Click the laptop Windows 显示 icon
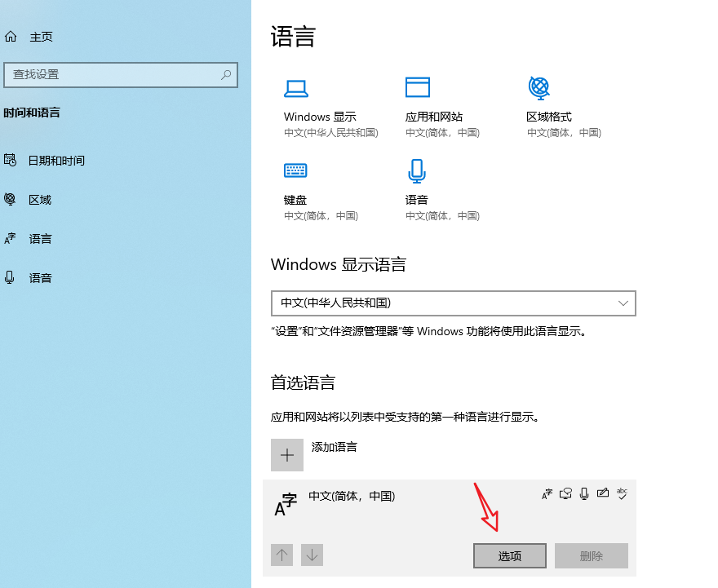This screenshot has height=588, width=718. point(296,88)
